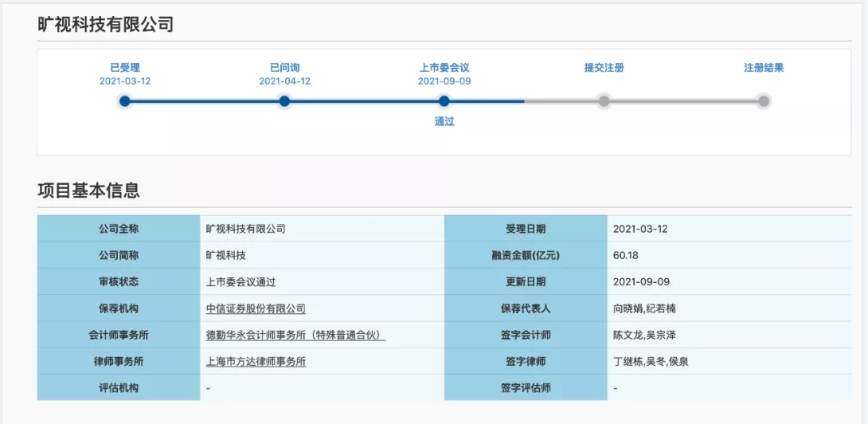Click the 签字律师 header cell
Viewport: 868px width, 424px height.
coord(526,362)
